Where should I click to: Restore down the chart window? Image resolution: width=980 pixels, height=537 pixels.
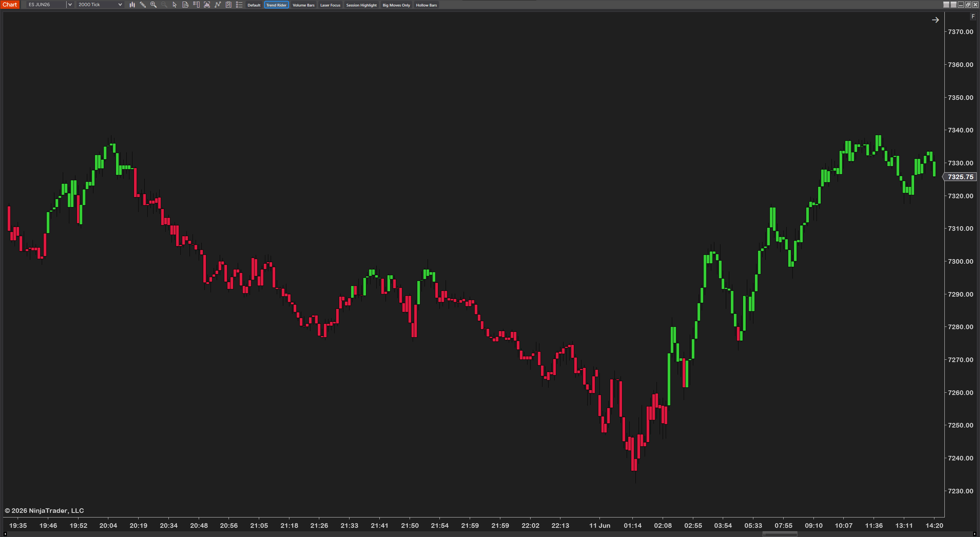[968, 5]
